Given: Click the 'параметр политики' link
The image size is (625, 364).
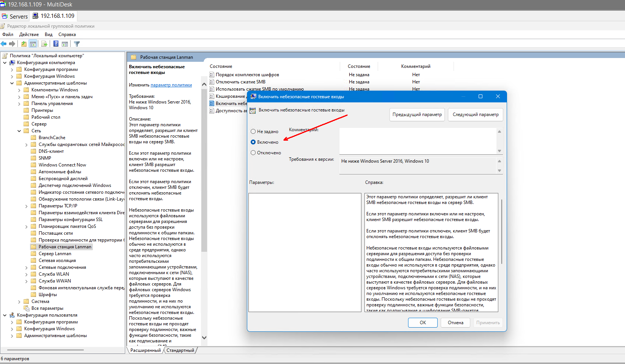Looking at the screenshot, I should [171, 85].
